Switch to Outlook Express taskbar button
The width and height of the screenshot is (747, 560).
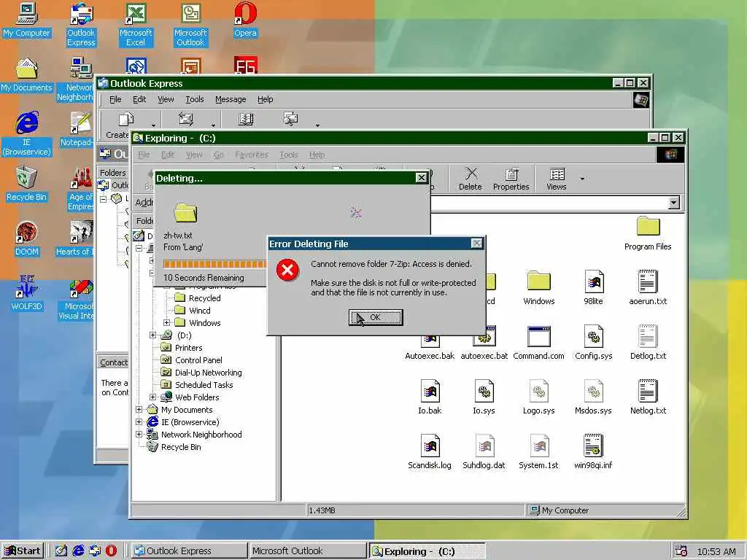(x=189, y=551)
